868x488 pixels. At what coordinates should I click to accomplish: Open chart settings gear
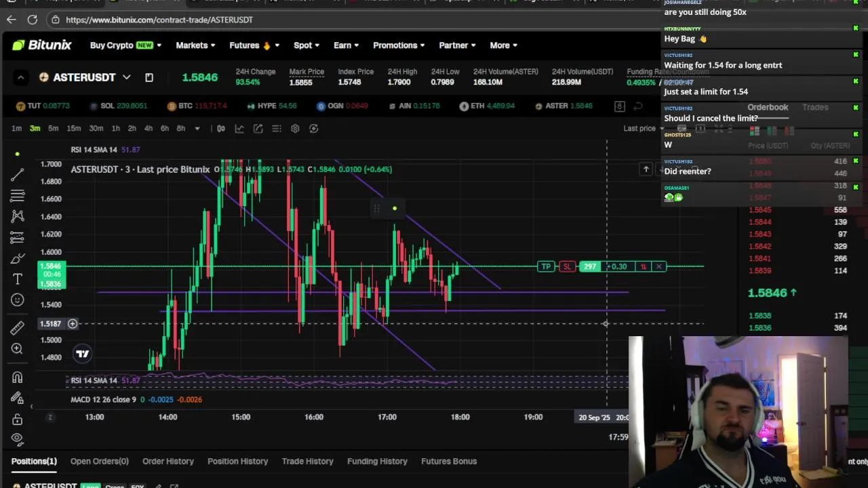click(x=295, y=128)
